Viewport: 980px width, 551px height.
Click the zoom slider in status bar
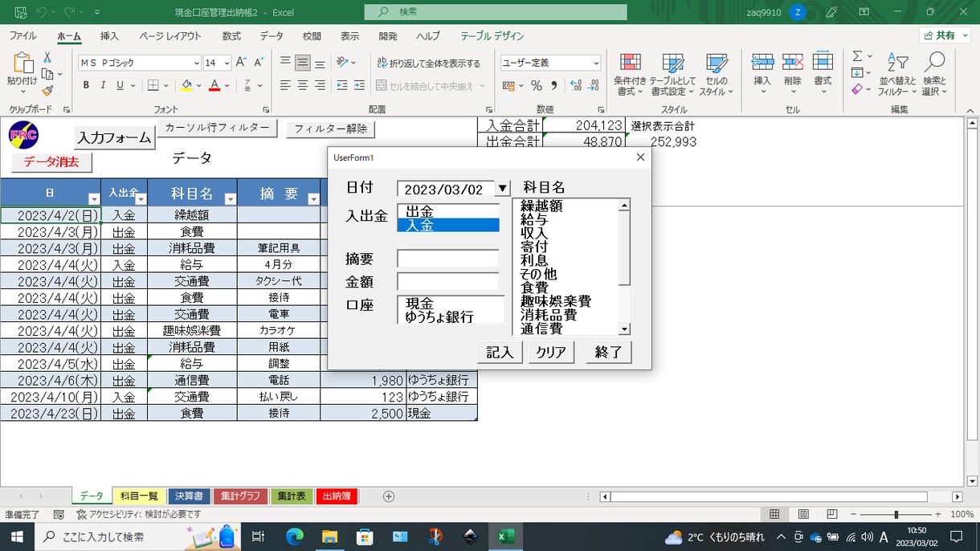[x=896, y=514]
